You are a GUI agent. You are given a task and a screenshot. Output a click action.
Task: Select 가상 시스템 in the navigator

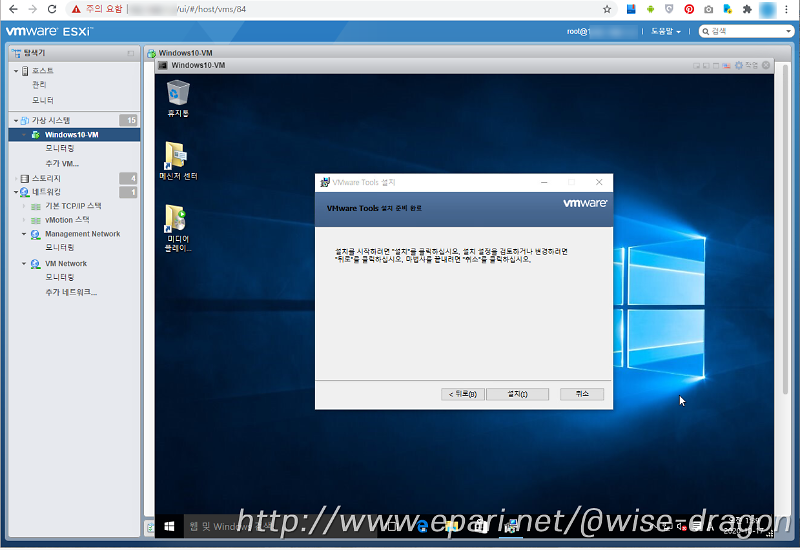pos(51,120)
